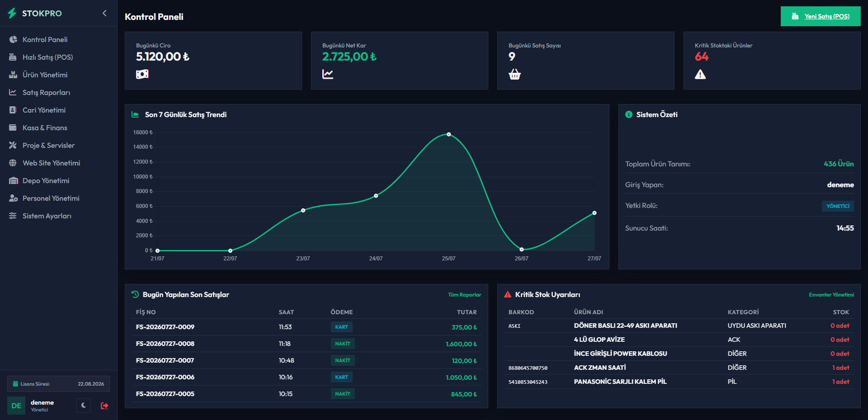This screenshot has height=420, width=868.
Task: Click the calendar icon beside Lisans Süresi
Action: click(x=15, y=384)
